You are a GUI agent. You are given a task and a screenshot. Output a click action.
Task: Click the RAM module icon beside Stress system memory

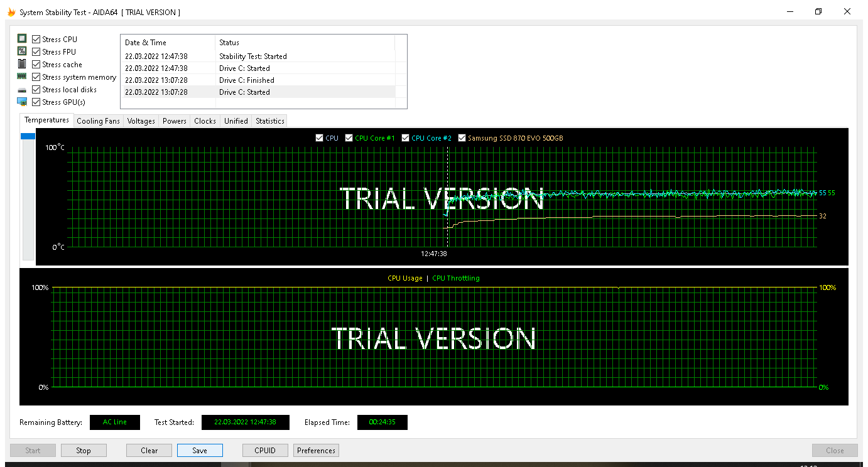pos(22,77)
